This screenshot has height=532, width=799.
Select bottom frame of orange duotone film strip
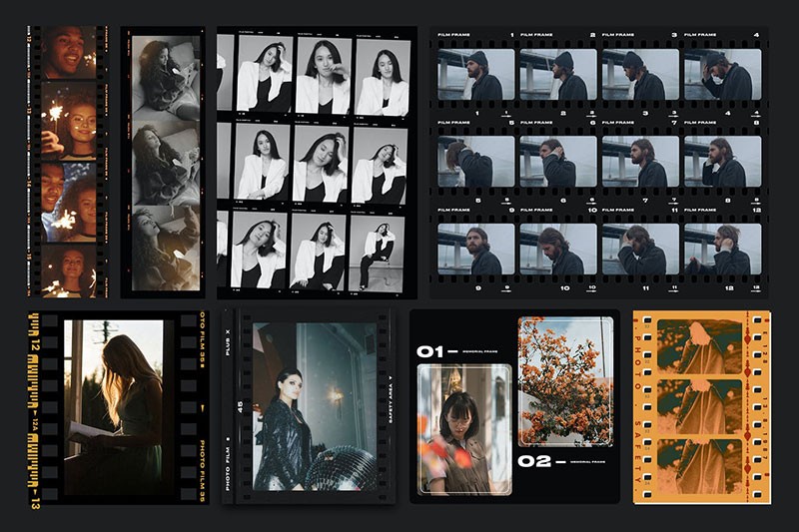click(x=700, y=466)
